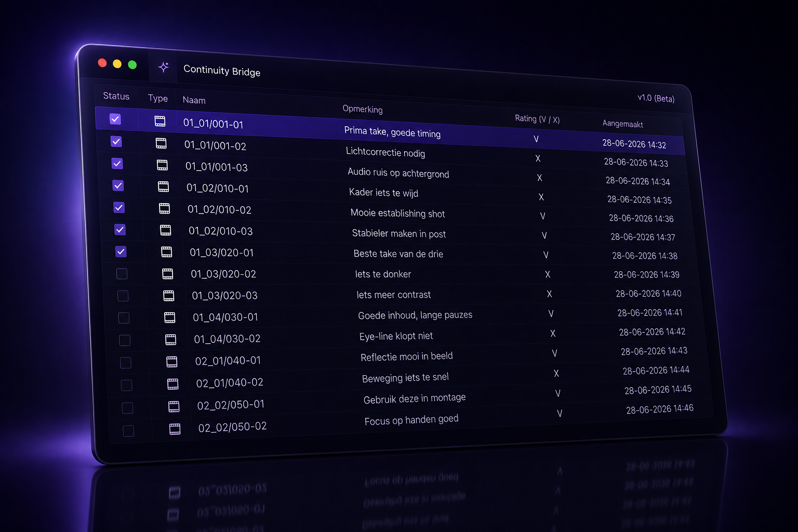This screenshot has height=532, width=798.
Task: Click the film clip icon for 01_01/001-02
Action: click(161, 143)
